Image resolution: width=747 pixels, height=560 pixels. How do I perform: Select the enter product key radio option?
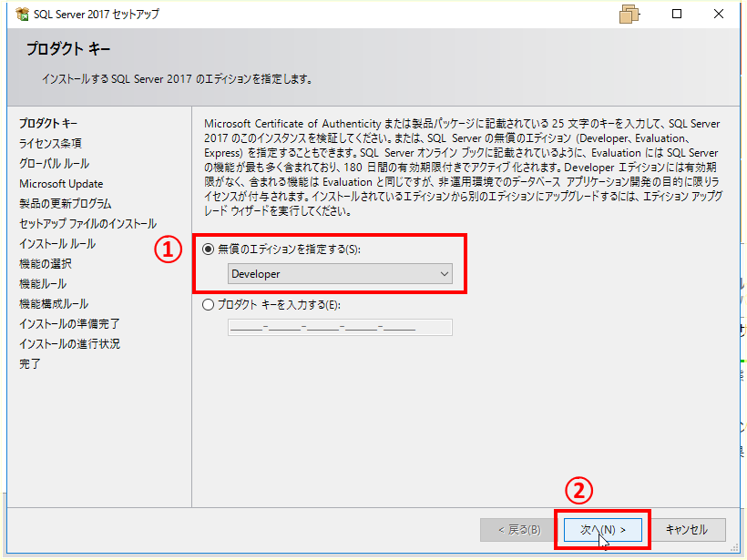[x=209, y=305]
